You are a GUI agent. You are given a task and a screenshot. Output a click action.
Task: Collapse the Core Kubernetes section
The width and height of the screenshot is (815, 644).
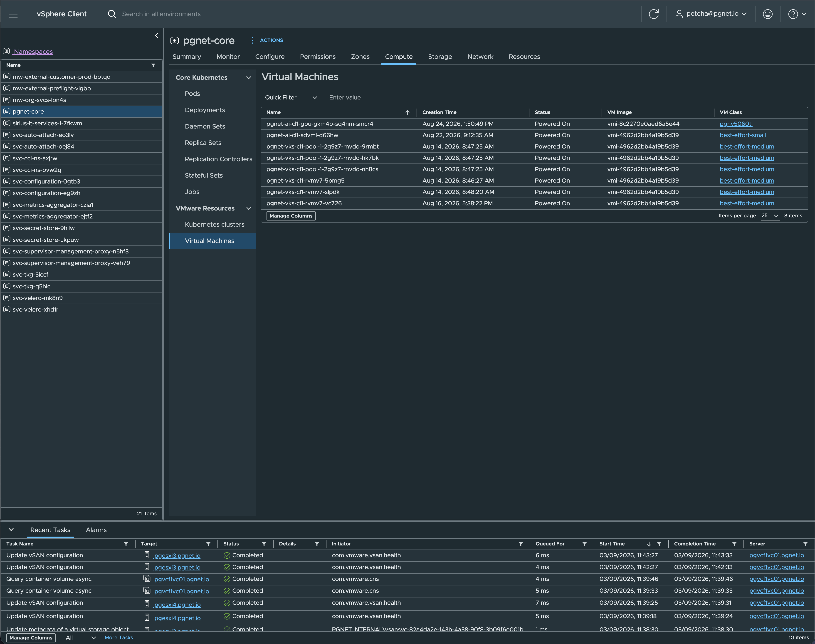click(x=249, y=77)
